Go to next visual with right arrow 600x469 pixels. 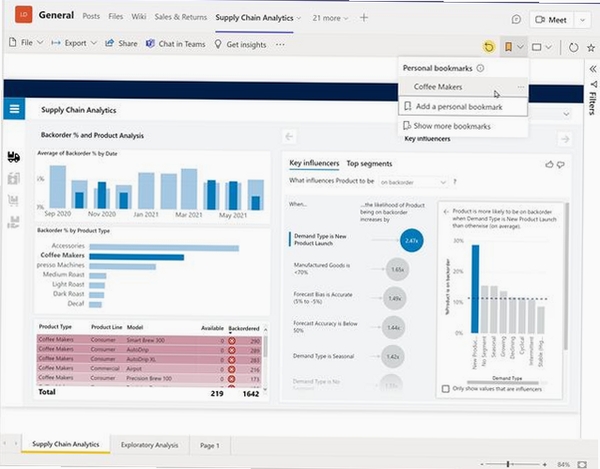[565, 139]
